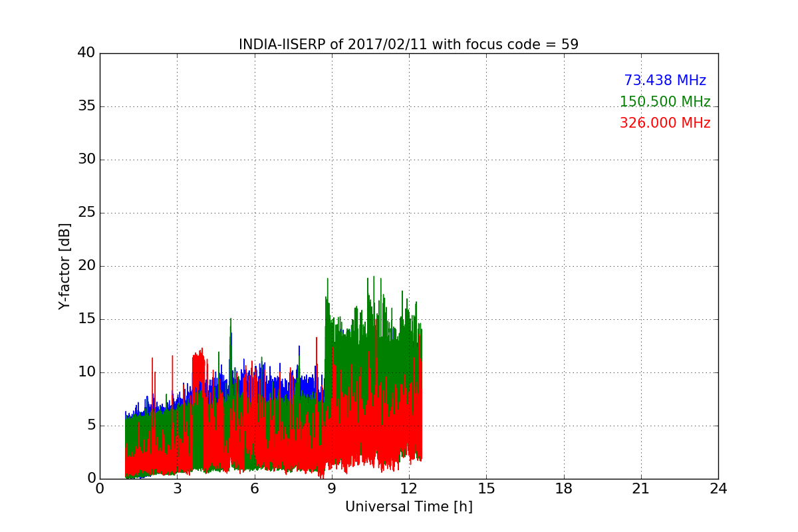The height and width of the screenshot is (532, 798).
Task: Click x-axis tick label 6
Action: pyautogui.click(x=254, y=489)
